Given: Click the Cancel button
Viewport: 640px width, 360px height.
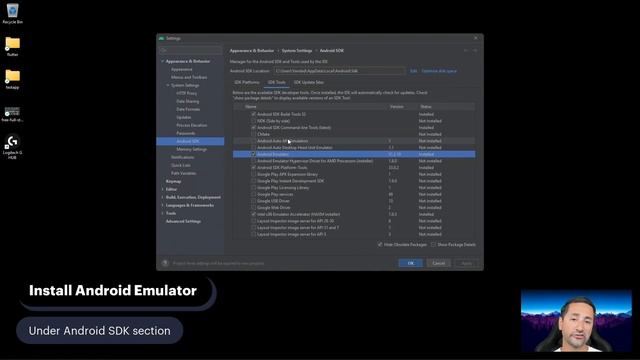Looking at the screenshot, I should point(439,263).
